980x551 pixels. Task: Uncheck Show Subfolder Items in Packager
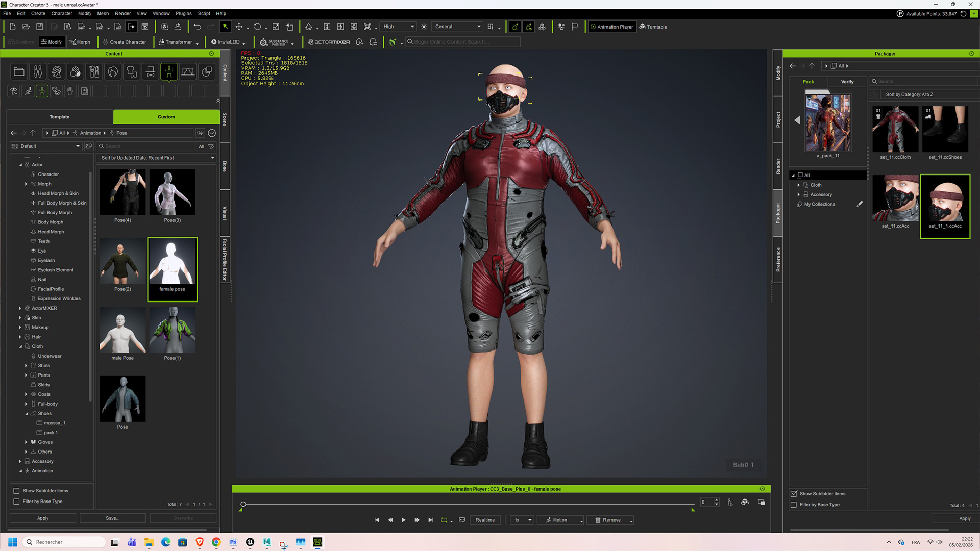point(794,494)
